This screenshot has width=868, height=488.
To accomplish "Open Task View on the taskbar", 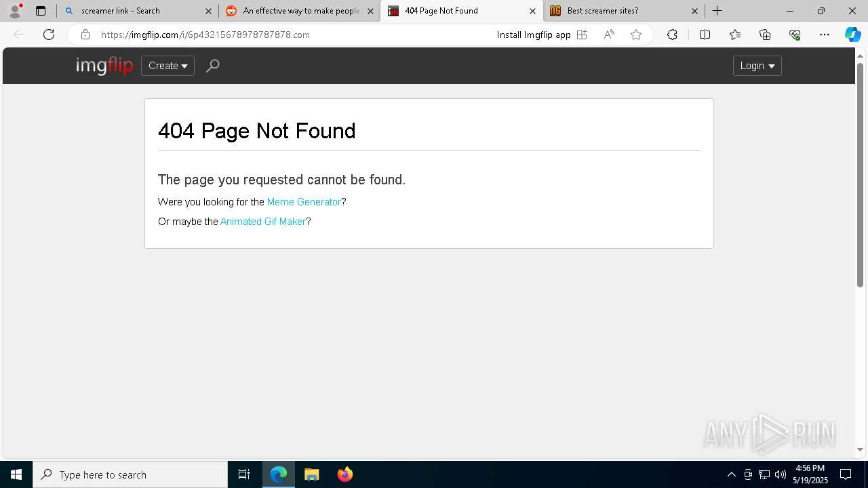I will click(x=244, y=474).
